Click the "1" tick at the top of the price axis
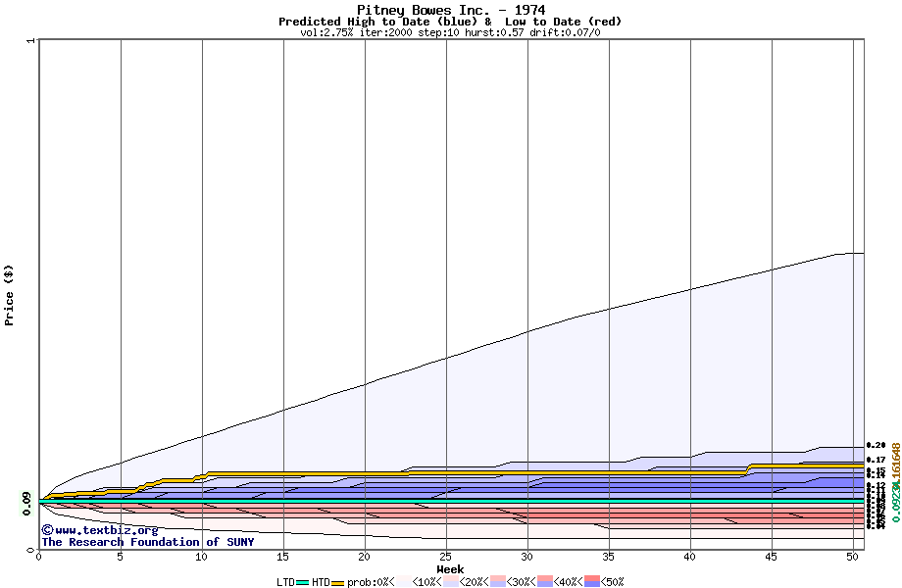 pyautogui.click(x=31, y=40)
